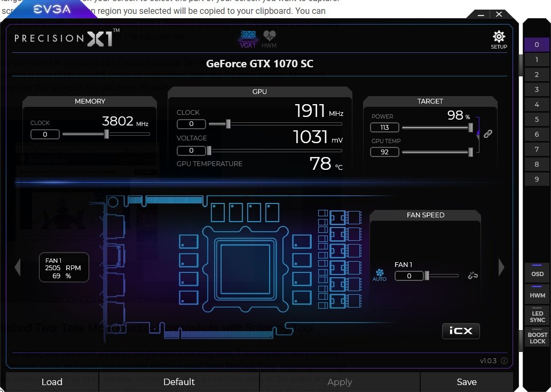
Task: Switch to the HWM heart monitor tab
Action: (x=269, y=39)
